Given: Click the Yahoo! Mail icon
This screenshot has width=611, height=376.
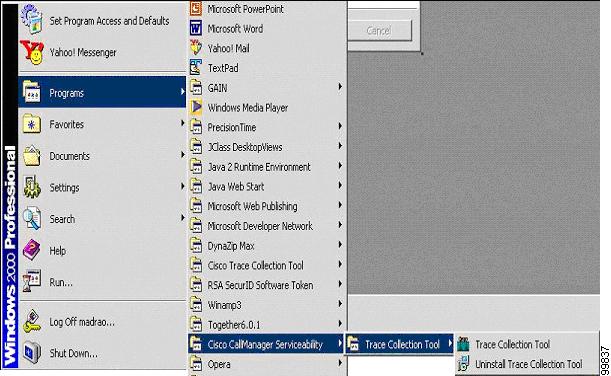Looking at the screenshot, I should pyautogui.click(x=196, y=48).
